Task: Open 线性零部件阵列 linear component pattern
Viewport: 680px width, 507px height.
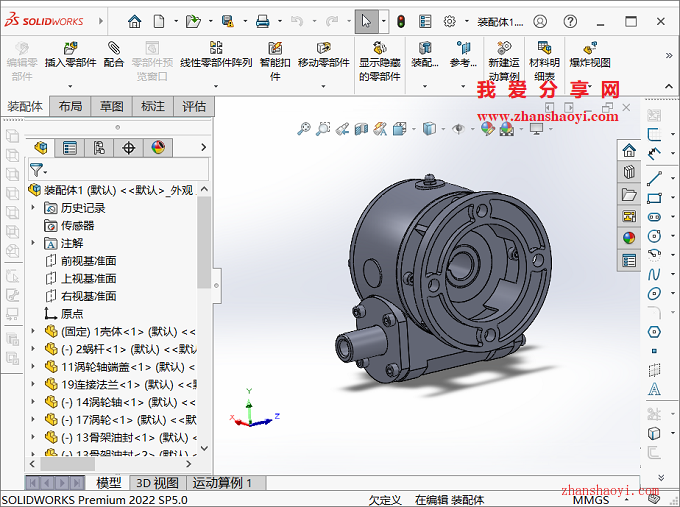Action: [216, 56]
